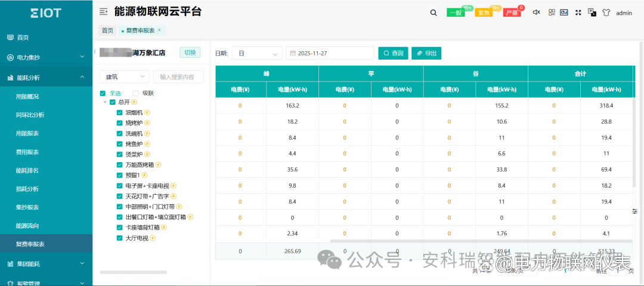This screenshot has height=286, width=644.
Task: Open table column settings icon at right edge
Action: (635, 211)
